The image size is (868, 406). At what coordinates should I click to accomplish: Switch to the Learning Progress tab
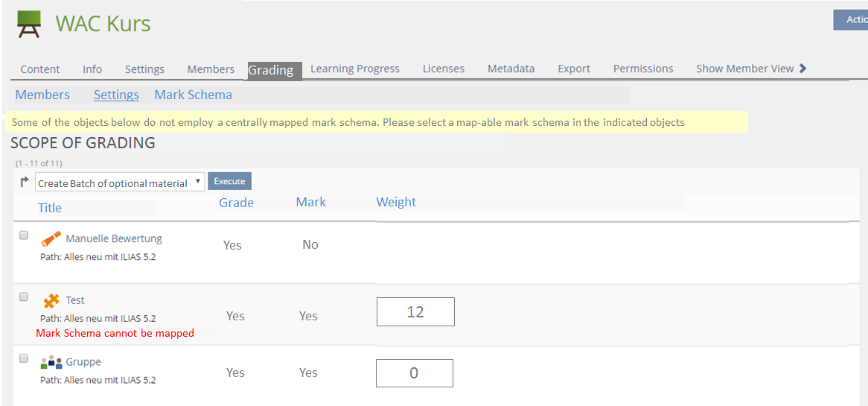click(x=354, y=69)
